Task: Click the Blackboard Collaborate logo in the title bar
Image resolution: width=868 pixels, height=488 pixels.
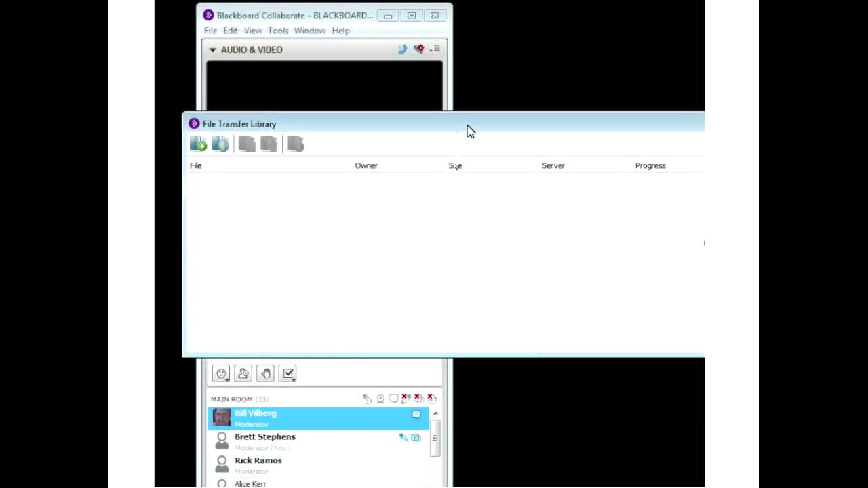Action: click(208, 15)
